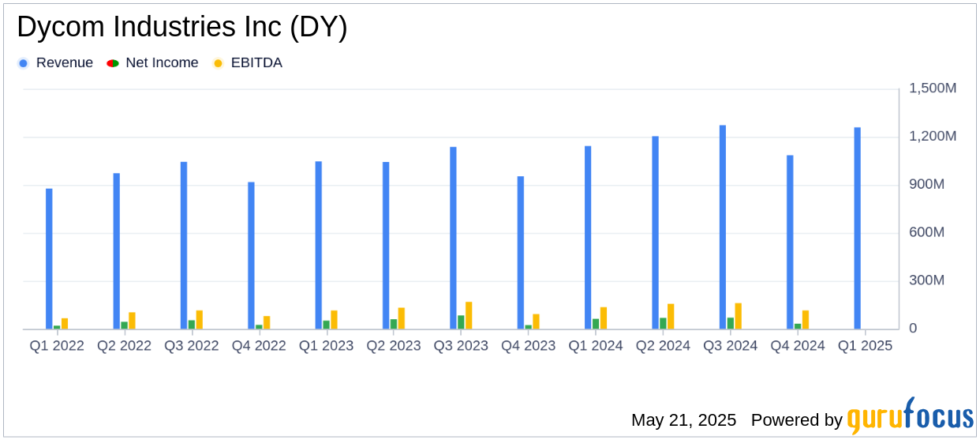
Task: Click the Q3 2023 x-axis label
Action: point(461,346)
